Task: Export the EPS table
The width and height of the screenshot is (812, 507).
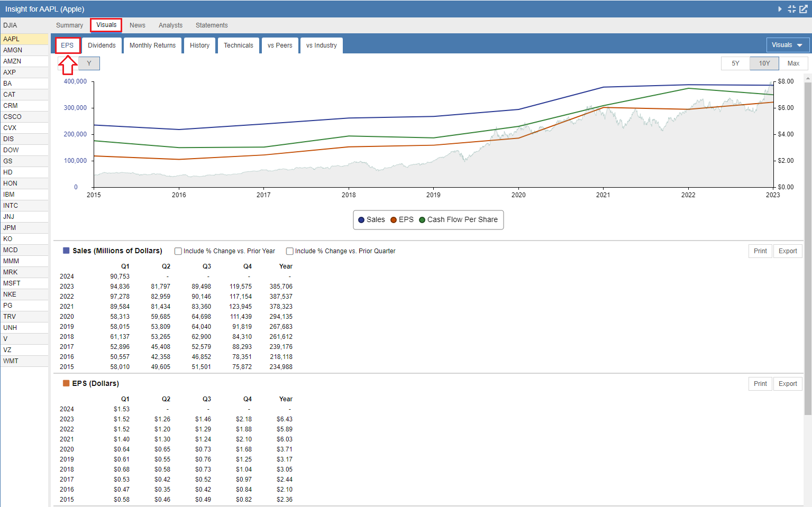Action: [x=788, y=384]
